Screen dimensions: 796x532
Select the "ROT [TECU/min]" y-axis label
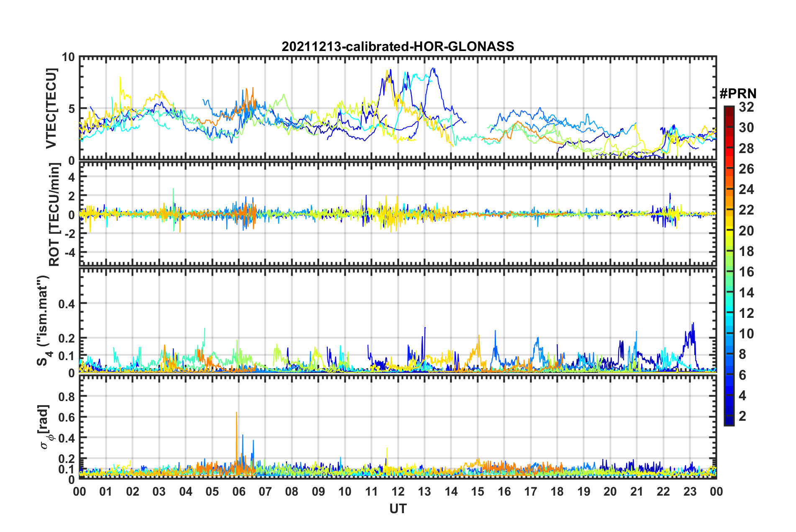click(x=54, y=215)
